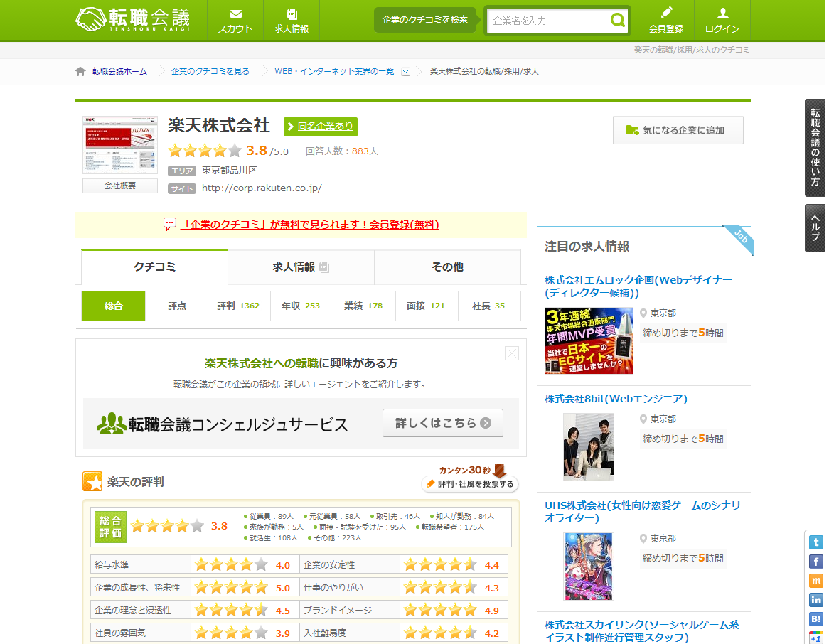Open 企業のクチコミを見る breadcrumb

tap(210, 71)
